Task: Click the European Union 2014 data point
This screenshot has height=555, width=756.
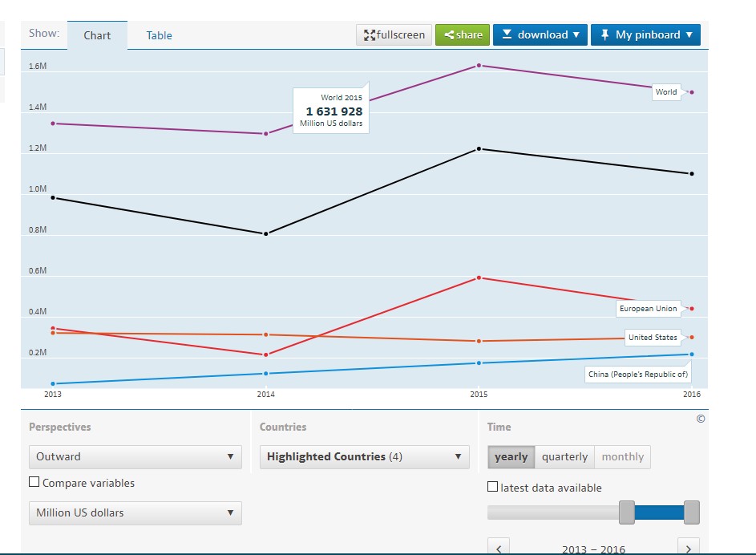Action: [x=265, y=354]
